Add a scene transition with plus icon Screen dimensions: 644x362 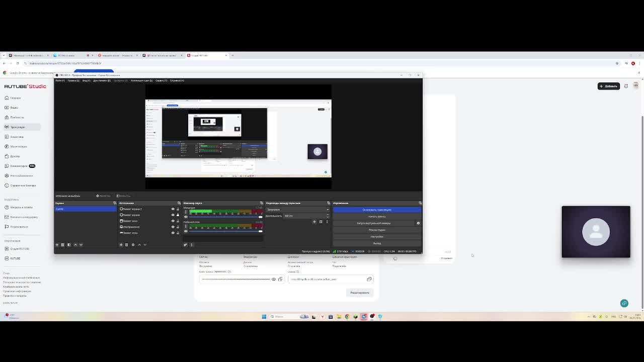[314, 222]
